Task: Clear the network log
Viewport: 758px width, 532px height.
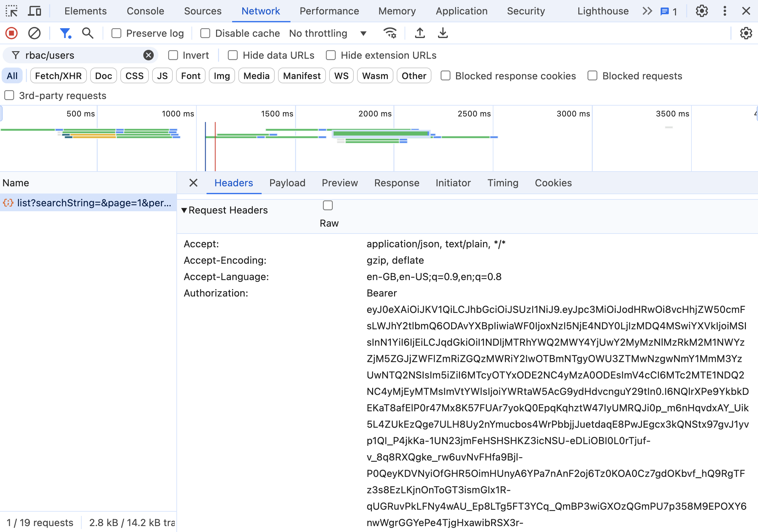Action: click(34, 33)
